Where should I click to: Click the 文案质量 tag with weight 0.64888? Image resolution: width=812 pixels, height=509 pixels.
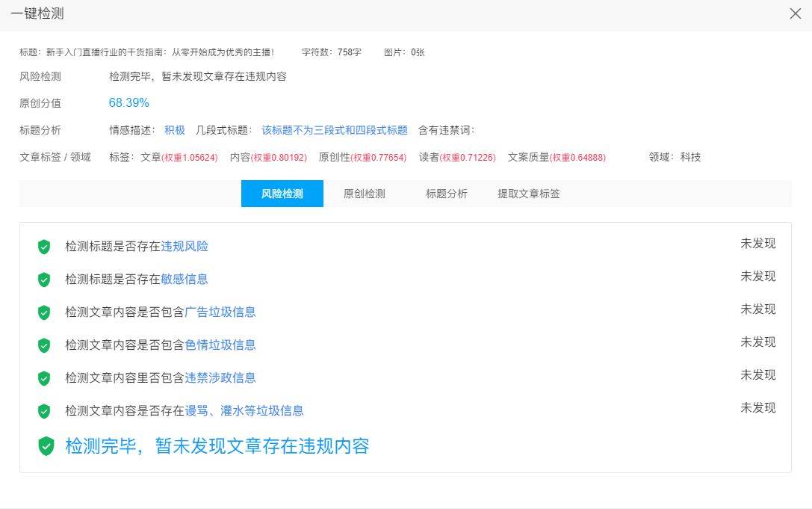click(557, 157)
